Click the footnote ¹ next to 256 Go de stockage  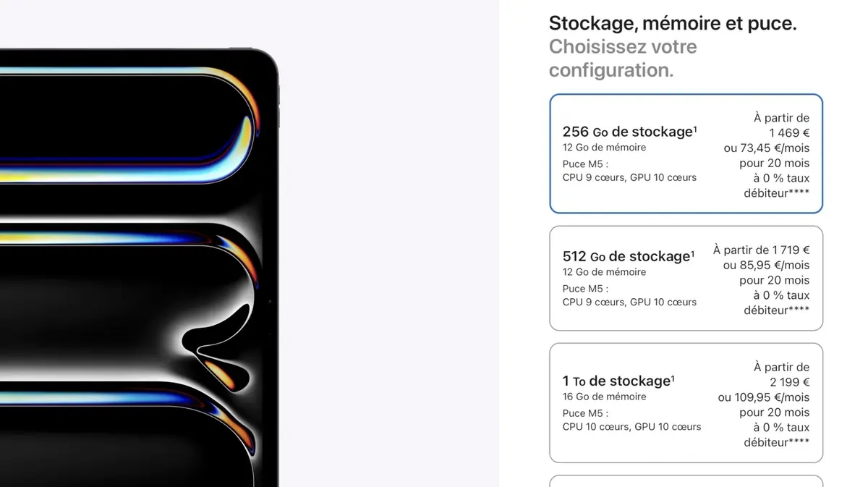click(696, 127)
